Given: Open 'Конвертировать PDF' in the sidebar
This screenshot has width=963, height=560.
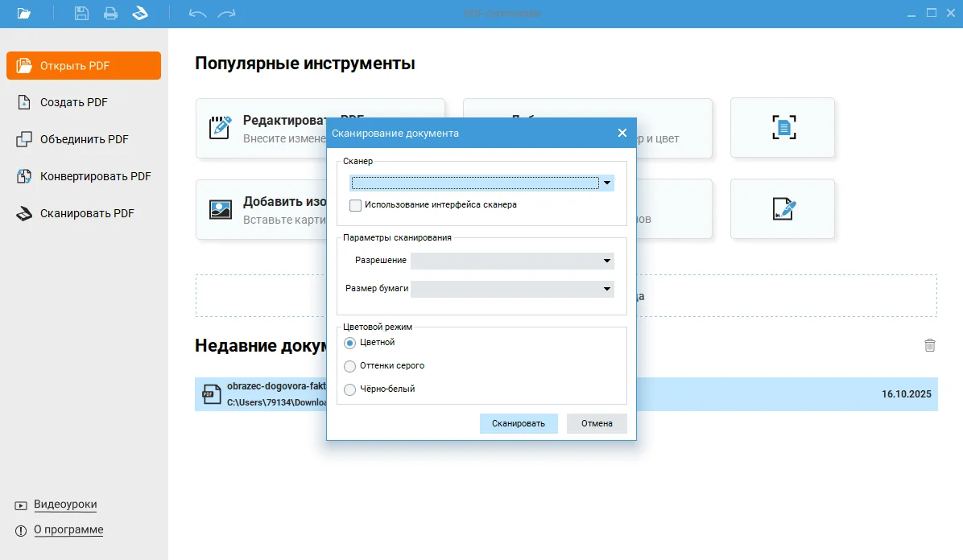Looking at the screenshot, I should pyautogui.click(x=95, y=176).
